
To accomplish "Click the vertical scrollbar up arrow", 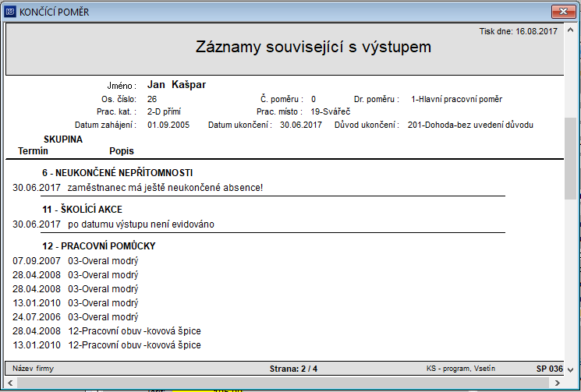I will tap(570, 30).
